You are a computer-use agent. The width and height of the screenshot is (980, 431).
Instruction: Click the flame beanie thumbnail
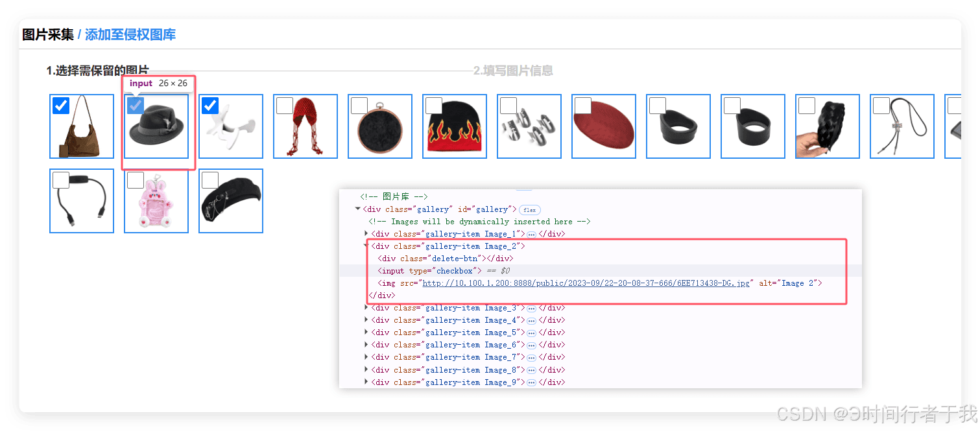pos(455,126)
